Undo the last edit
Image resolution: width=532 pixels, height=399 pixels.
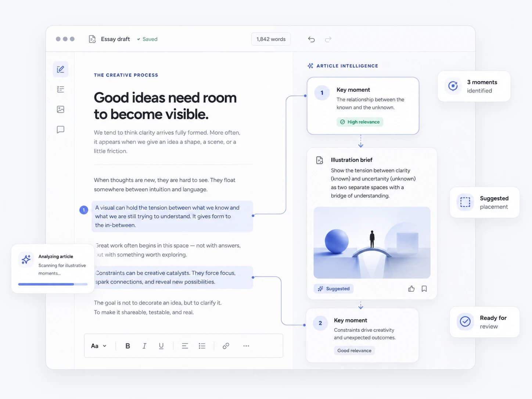click(312, 39)
